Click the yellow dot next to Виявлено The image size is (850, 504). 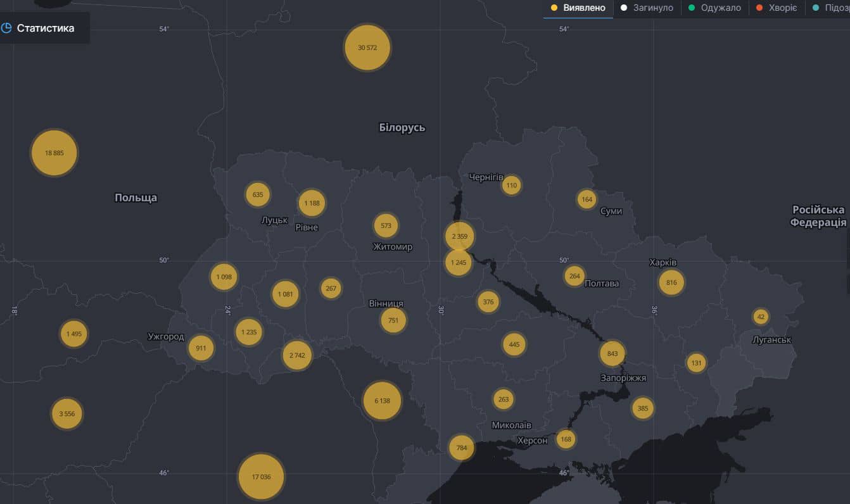tap(554, 8)
